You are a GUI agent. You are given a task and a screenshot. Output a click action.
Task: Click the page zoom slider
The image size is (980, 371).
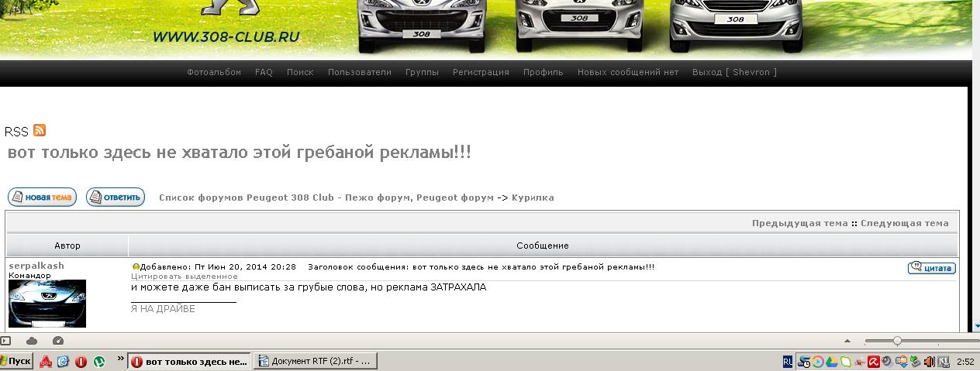[x=897, y=341]
